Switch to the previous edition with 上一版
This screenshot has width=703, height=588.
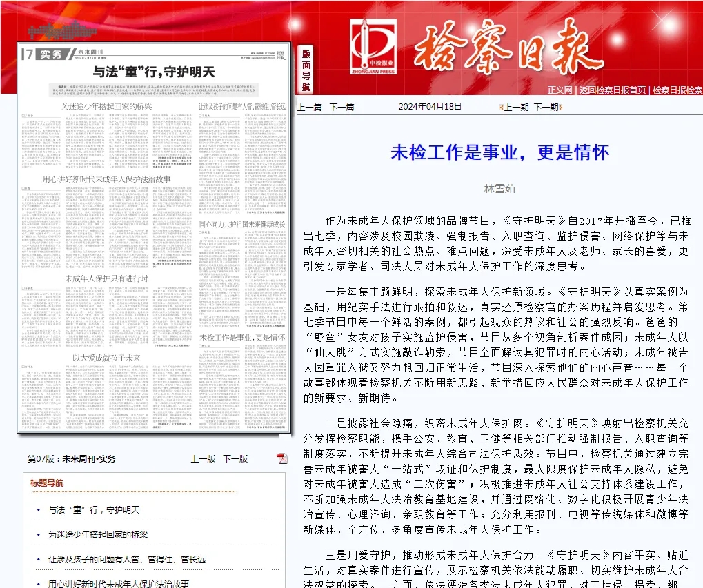click(x=202, y=458)
